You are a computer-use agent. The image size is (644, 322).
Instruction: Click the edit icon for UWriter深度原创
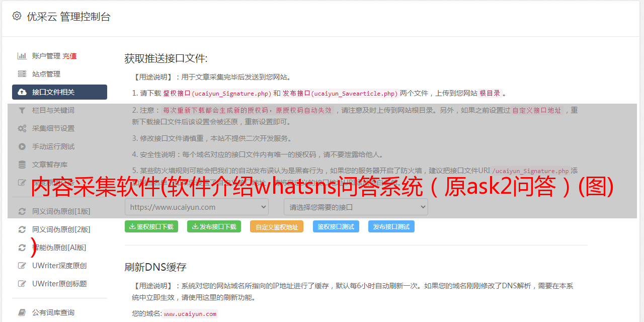pos(22,266)
